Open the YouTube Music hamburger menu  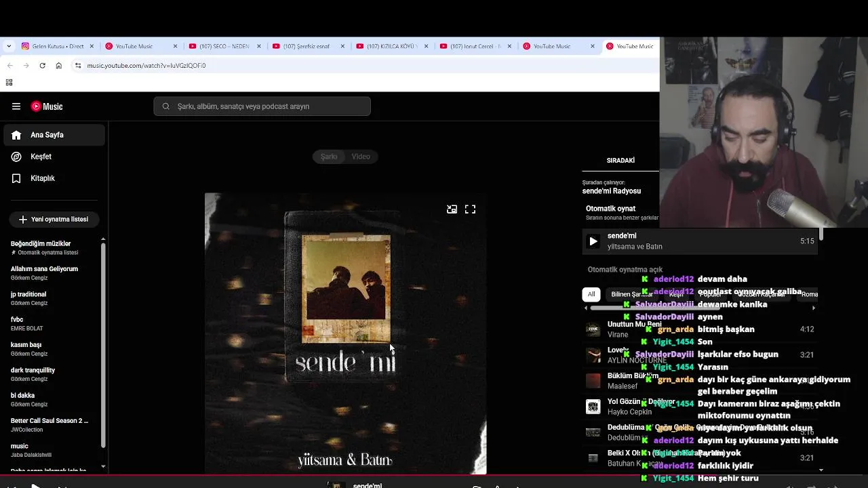coord(16,106)
